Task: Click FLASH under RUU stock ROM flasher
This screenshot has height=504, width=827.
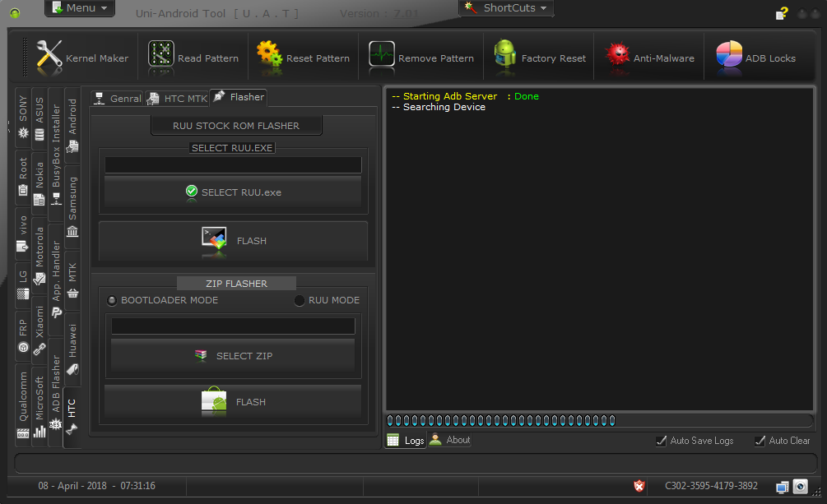Action: point(233,240)
